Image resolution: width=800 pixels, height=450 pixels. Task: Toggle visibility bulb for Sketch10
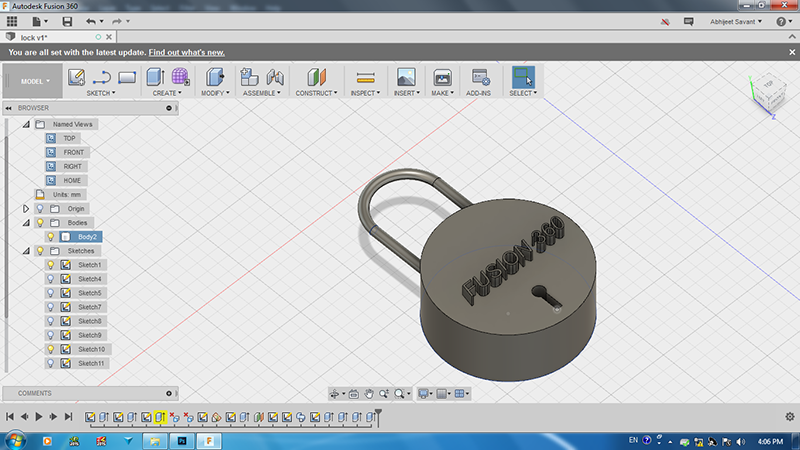click(51, 349)
